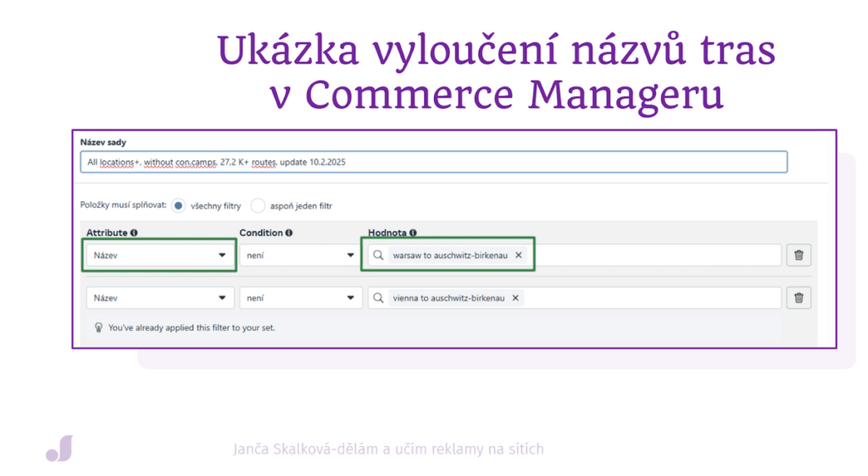868x476 pixels.
Task: Click the lightbulb hint icon
Action: click(98, 328)
